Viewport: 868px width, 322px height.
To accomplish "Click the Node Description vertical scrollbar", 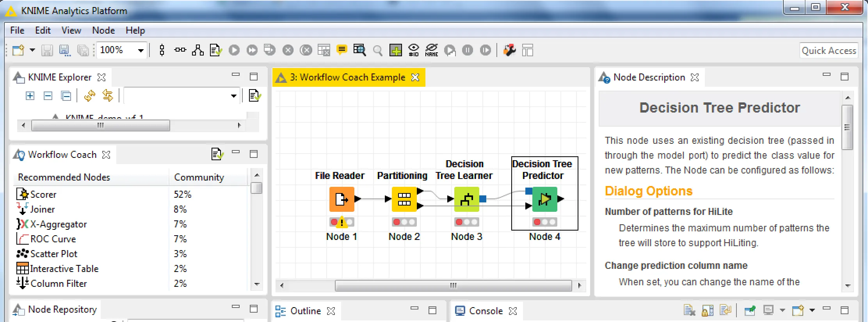I will click(x=847, y=127).
